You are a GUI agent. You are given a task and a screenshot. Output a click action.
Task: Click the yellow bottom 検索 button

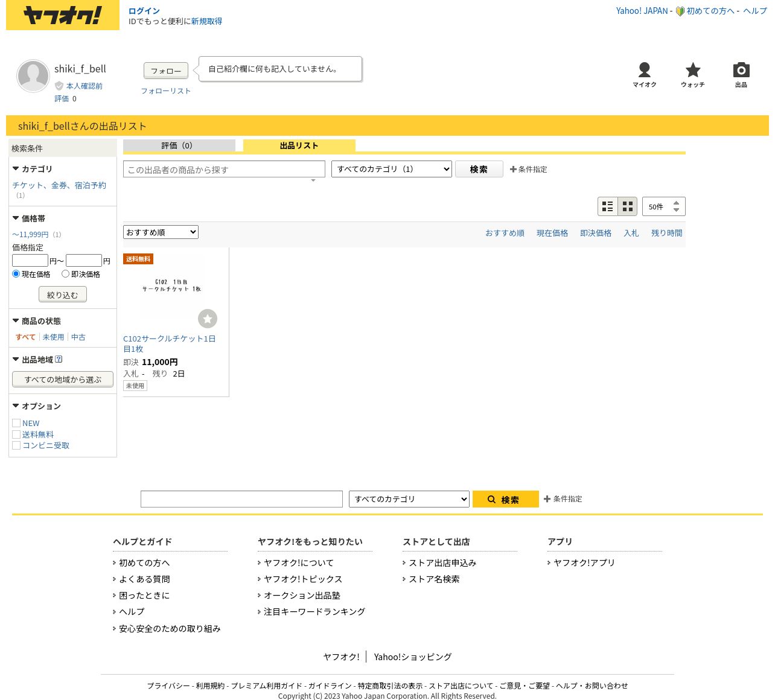coord(506,499)
